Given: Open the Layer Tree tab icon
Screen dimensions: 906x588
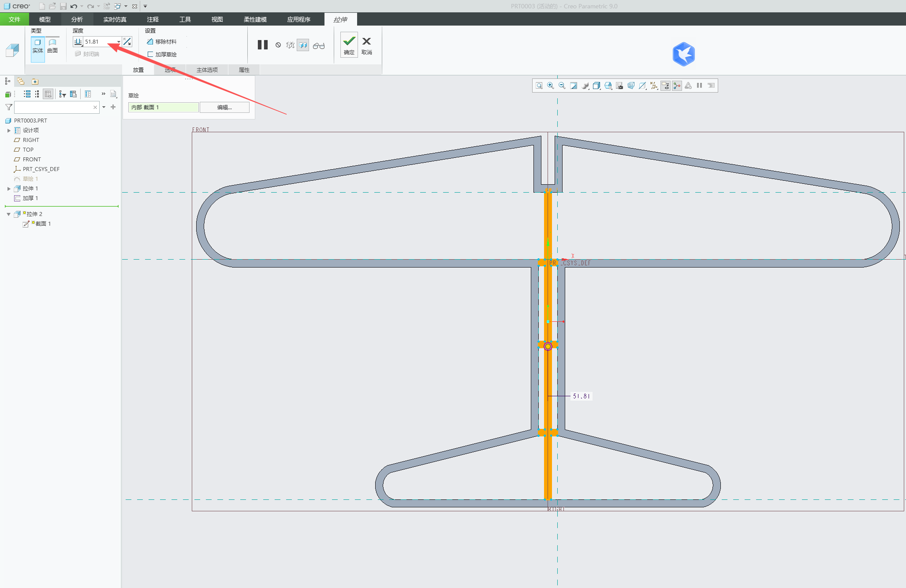Looking at the screenshot, I should [x=21, y=81].
